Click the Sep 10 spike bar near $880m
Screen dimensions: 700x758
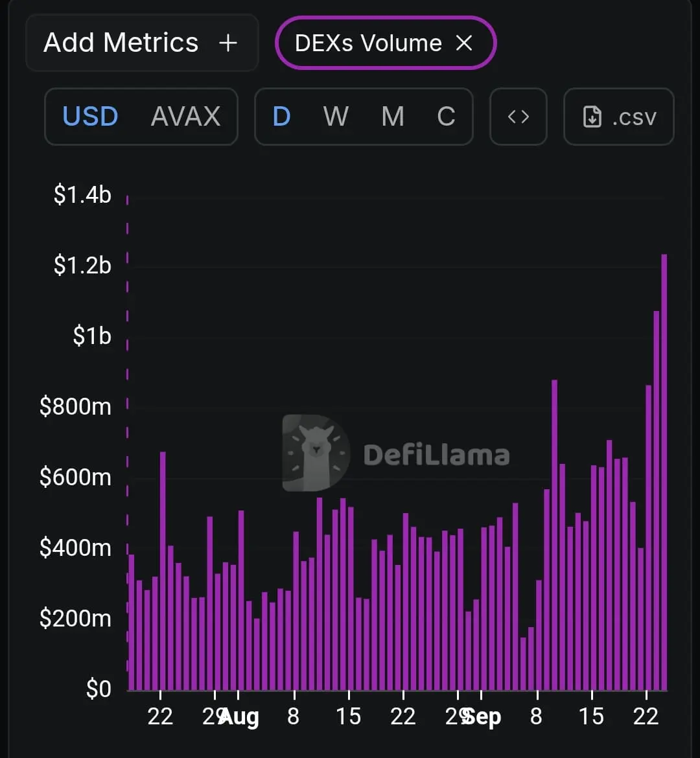(554, 535)
